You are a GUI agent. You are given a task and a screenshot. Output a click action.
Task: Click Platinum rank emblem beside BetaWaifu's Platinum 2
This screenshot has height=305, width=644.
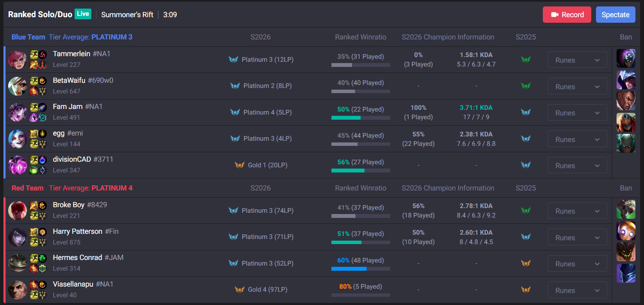(235, 86)
